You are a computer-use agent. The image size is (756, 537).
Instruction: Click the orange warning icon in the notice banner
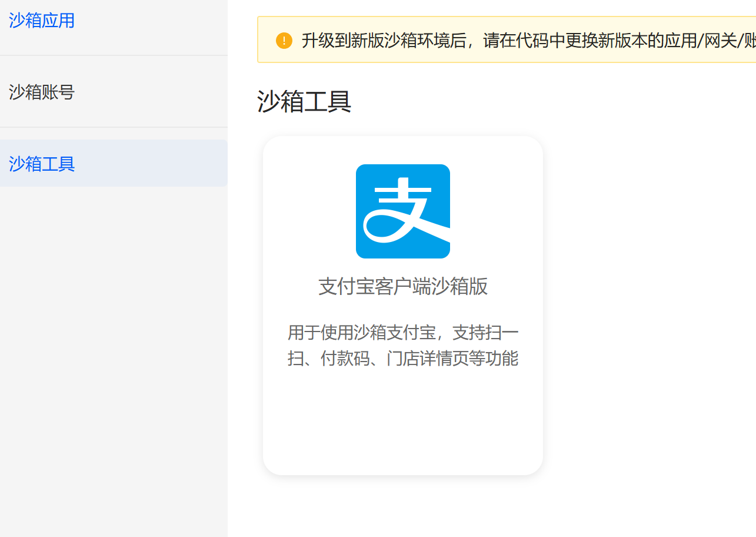(284, 41)
